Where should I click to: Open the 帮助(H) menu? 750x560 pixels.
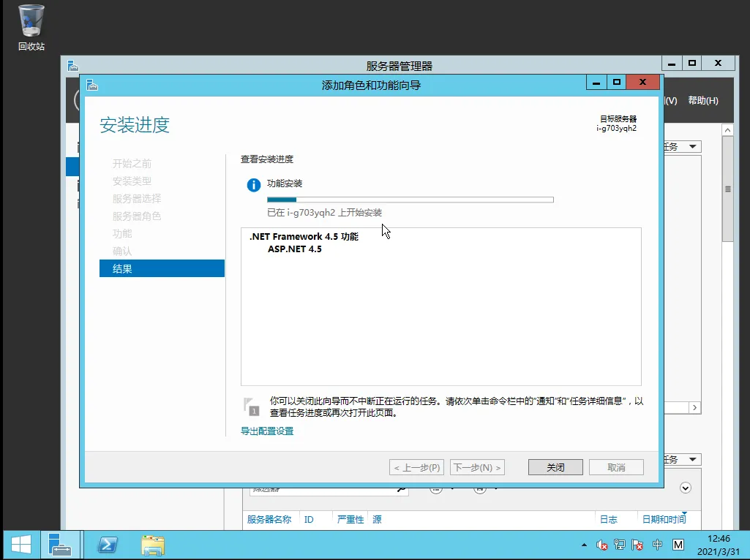[x=702, y=101]
